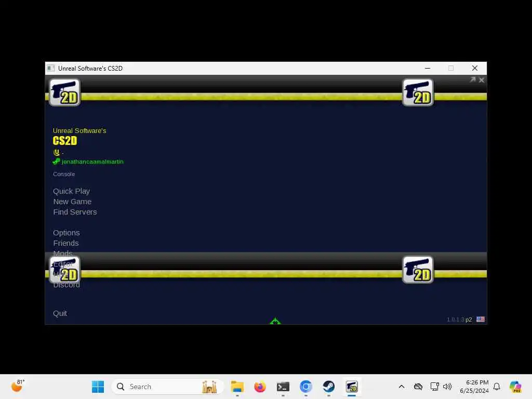Open File Explorer from the taskbar
Viewport: 532px width, 399px height.
click(x=237, y=387)
